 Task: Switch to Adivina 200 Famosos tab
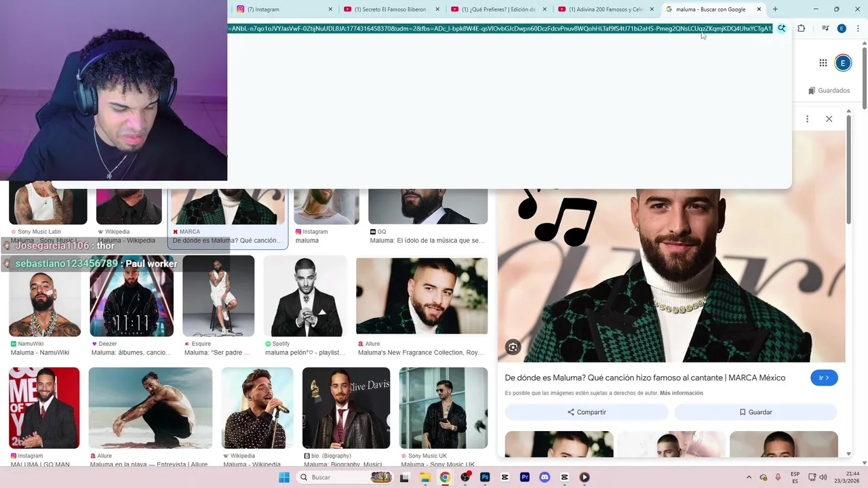605,9
